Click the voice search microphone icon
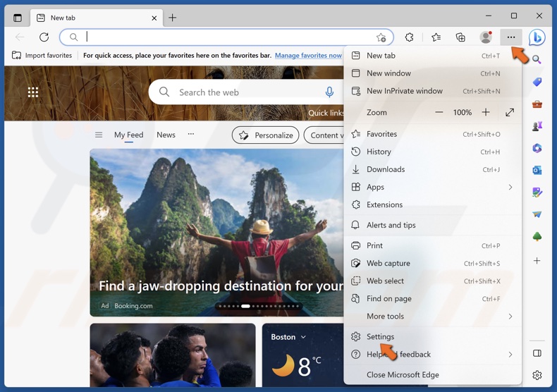 (329, 92)
